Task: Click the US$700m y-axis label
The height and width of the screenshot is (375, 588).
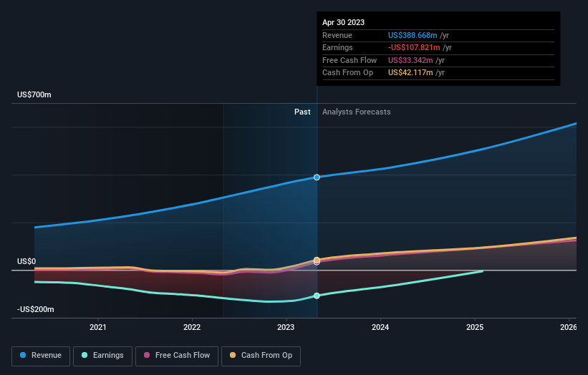Action: [x=34, y=94]
